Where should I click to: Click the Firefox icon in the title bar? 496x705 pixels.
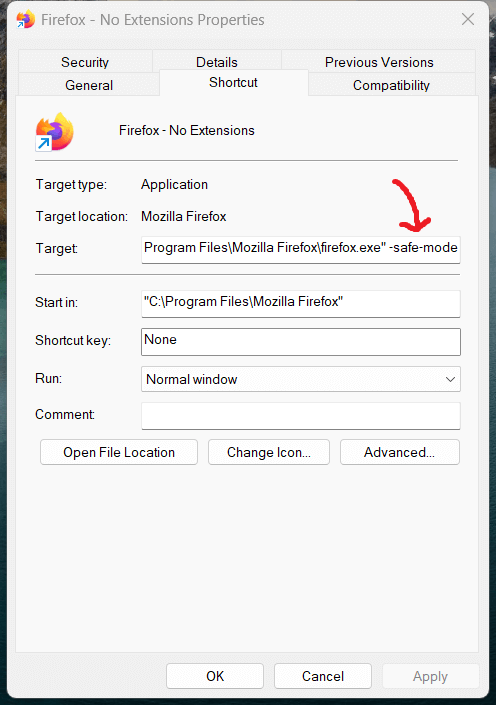(25, 20)
